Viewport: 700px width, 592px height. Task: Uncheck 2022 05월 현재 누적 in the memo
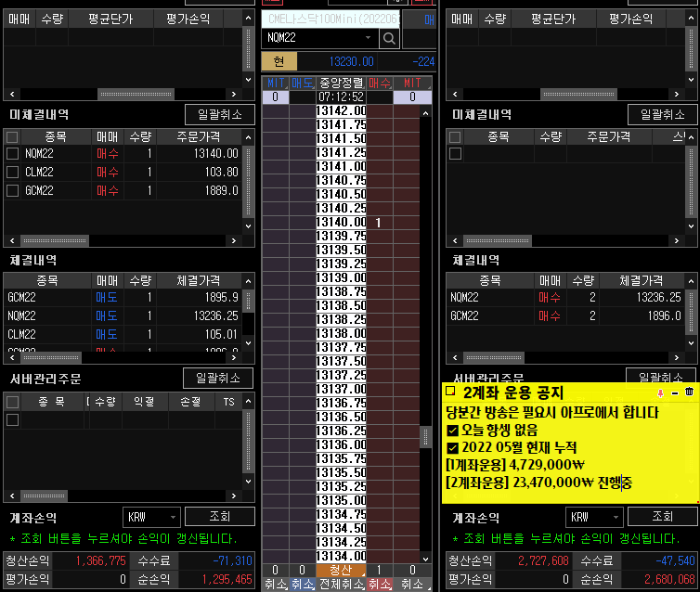453,448
